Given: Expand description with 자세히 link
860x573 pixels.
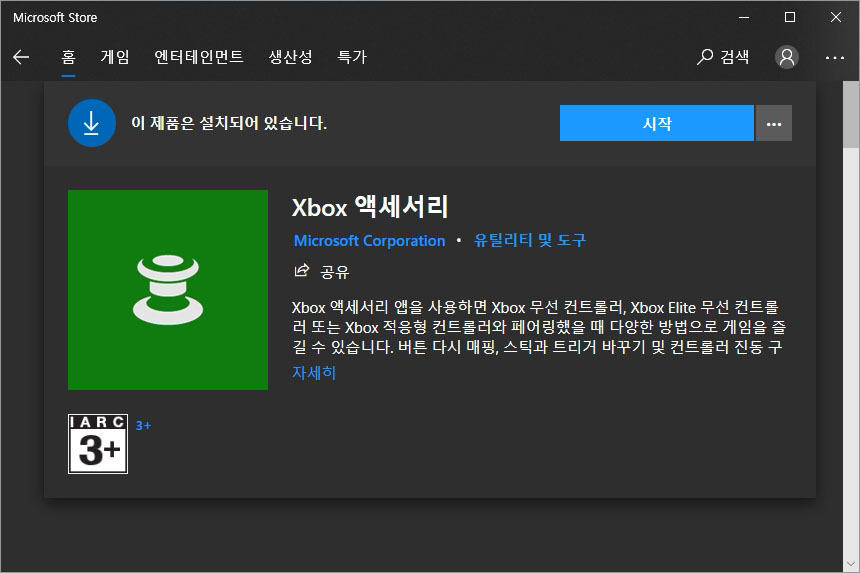Looking at the screenshot, I should click(x=314, y=373).
